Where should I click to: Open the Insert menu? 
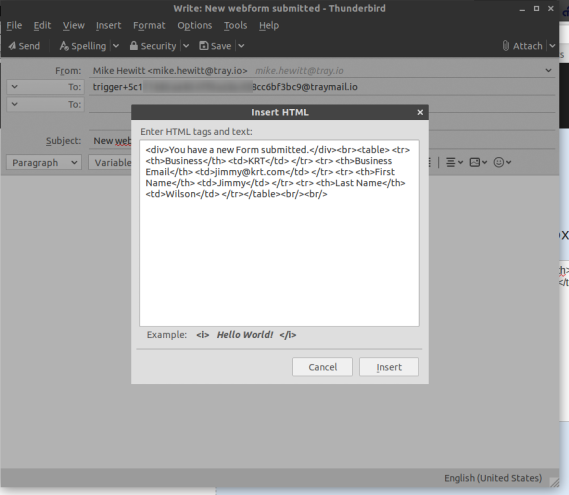click(109, 25)
